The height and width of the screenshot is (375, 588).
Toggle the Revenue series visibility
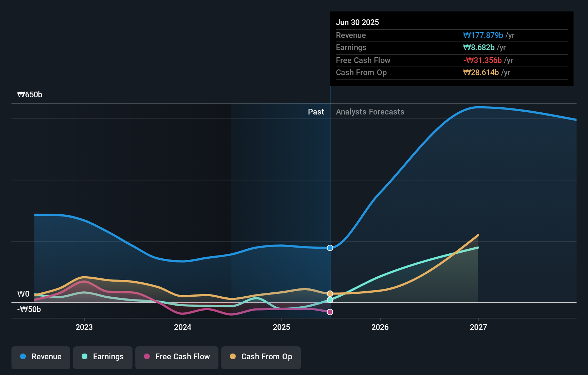pos(40,357)
